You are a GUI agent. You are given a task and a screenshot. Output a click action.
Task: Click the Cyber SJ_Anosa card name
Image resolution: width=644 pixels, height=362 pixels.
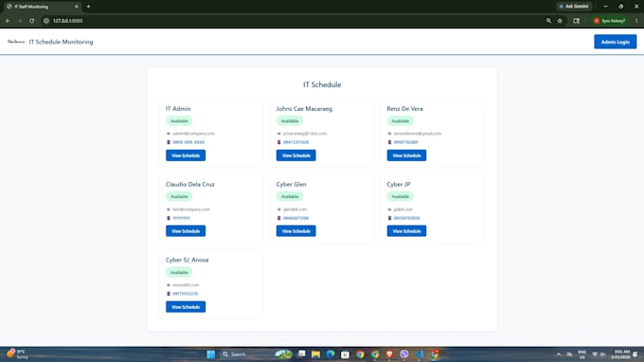coord(187,260)
